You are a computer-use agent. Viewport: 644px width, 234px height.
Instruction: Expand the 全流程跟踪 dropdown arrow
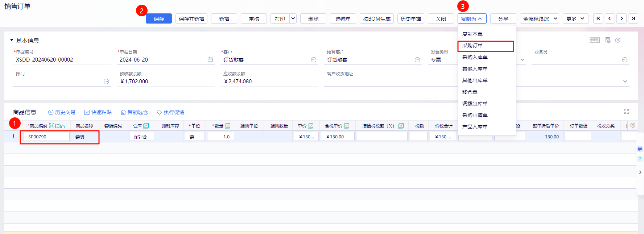coord(556,18)
